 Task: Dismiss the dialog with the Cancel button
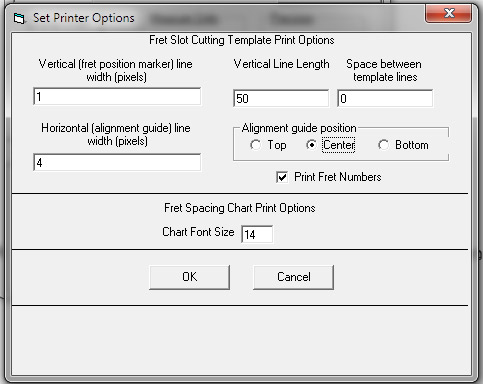click(293, 277)
